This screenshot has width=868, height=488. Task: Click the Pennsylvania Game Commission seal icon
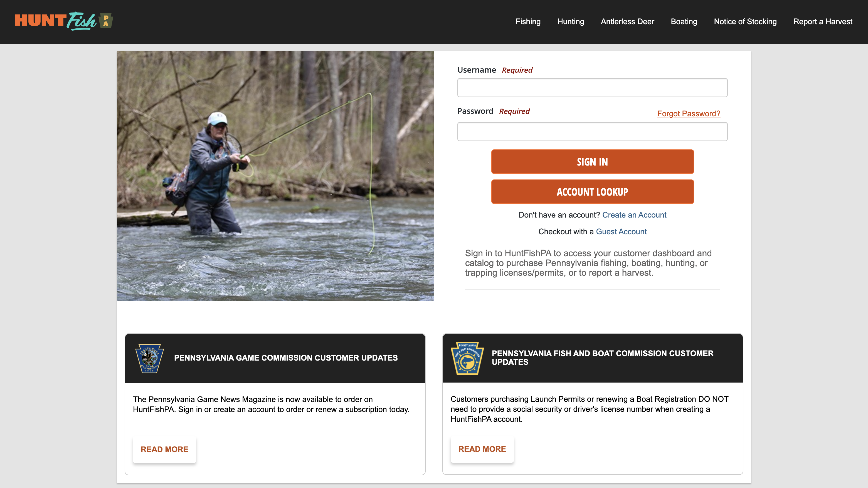tap(149, 358)
